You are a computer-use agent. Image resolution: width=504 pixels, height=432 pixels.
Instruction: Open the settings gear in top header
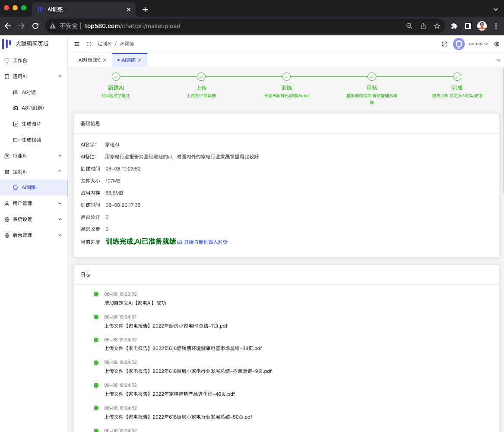(x=497, y=44)
